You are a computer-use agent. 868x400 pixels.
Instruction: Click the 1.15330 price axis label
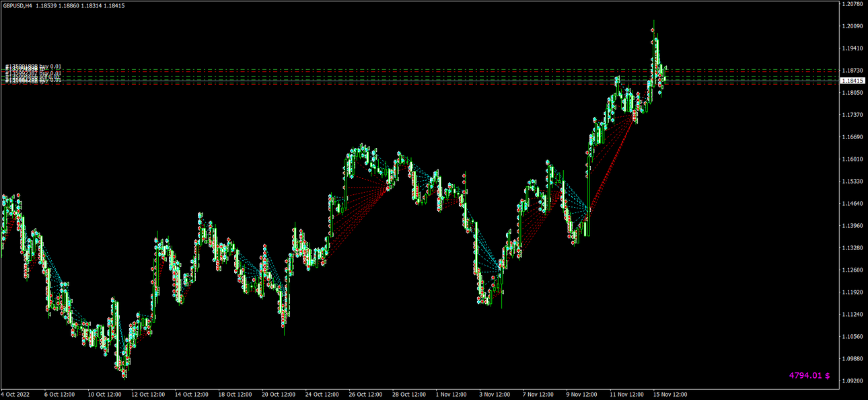(x=852, y=182)
